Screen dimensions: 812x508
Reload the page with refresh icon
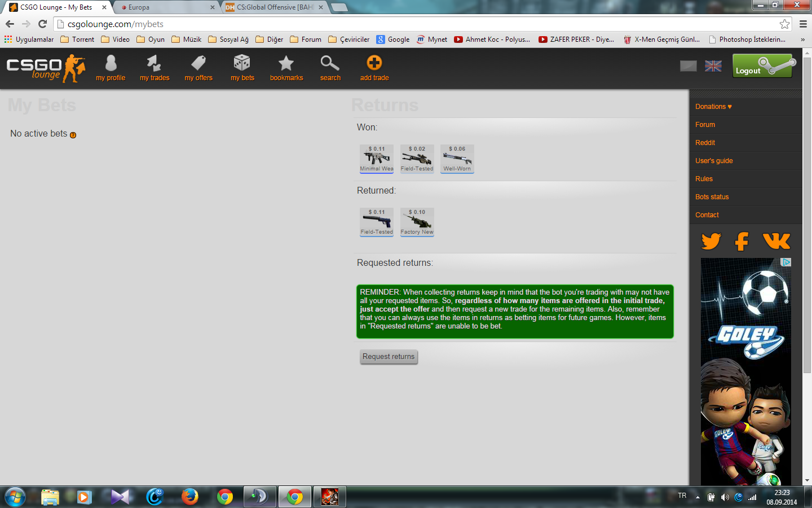point(42,24)
